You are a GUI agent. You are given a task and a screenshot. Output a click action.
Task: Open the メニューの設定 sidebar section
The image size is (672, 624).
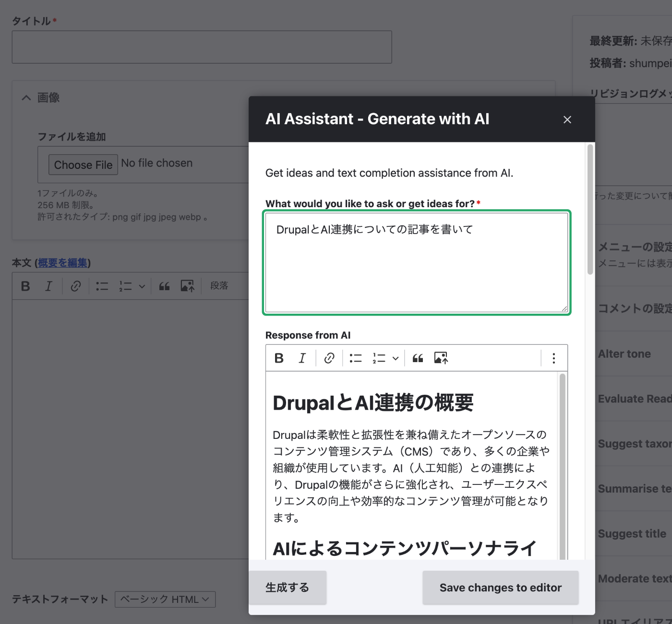coord(633,247)
